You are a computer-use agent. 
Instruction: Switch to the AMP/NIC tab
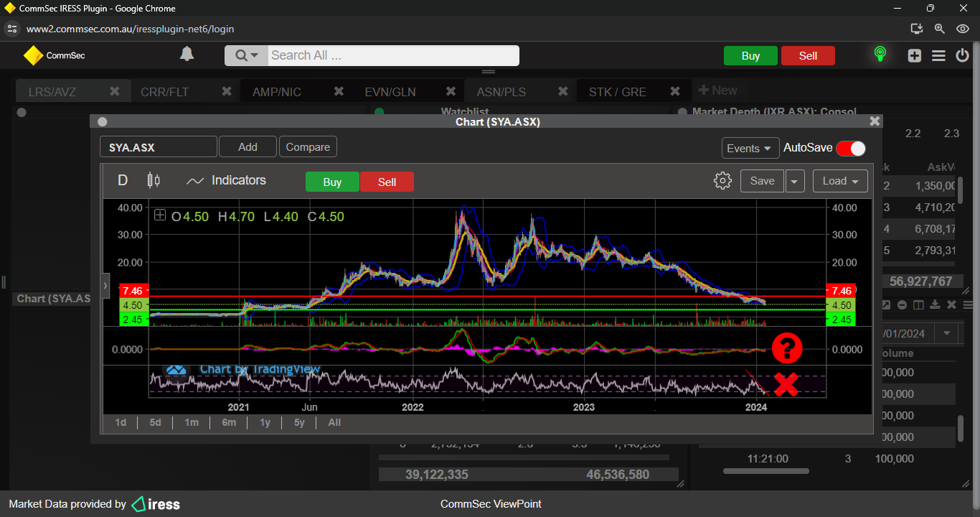pos(277,92)
